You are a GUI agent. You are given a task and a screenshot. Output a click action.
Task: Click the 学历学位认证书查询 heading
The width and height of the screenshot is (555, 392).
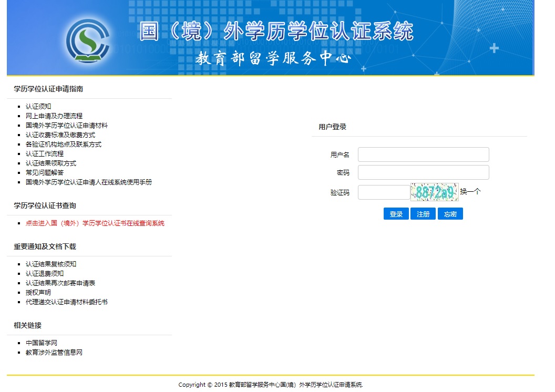(45, 205)
